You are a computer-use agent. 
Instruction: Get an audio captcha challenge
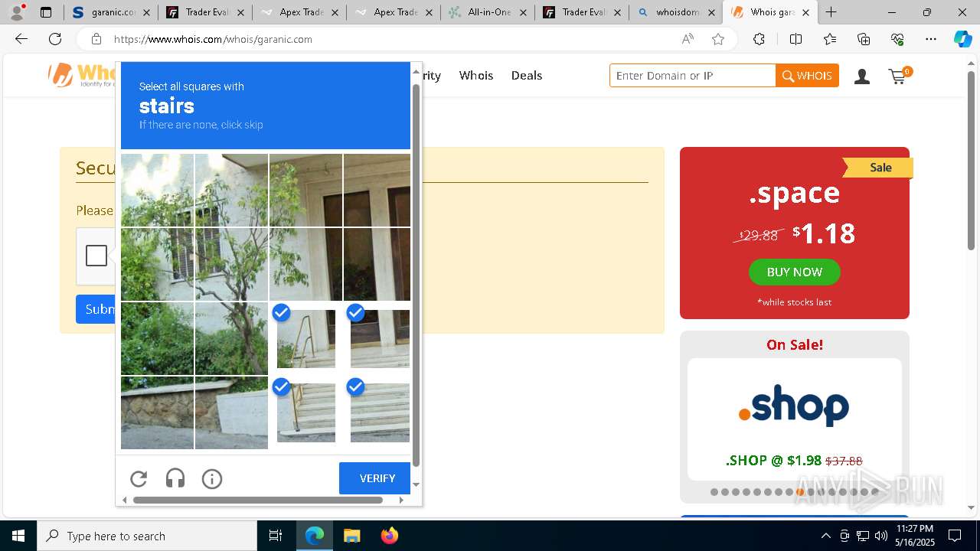click(x=175, y=479)
